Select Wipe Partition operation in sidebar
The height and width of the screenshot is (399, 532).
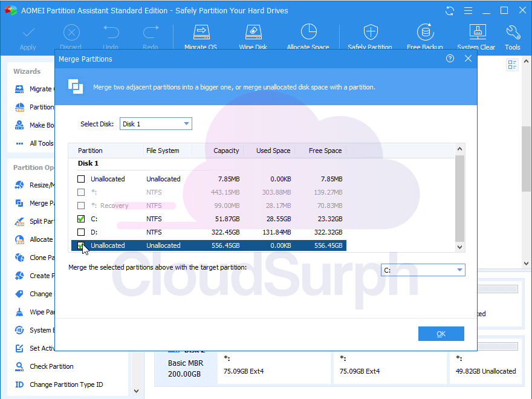[34, 312]
